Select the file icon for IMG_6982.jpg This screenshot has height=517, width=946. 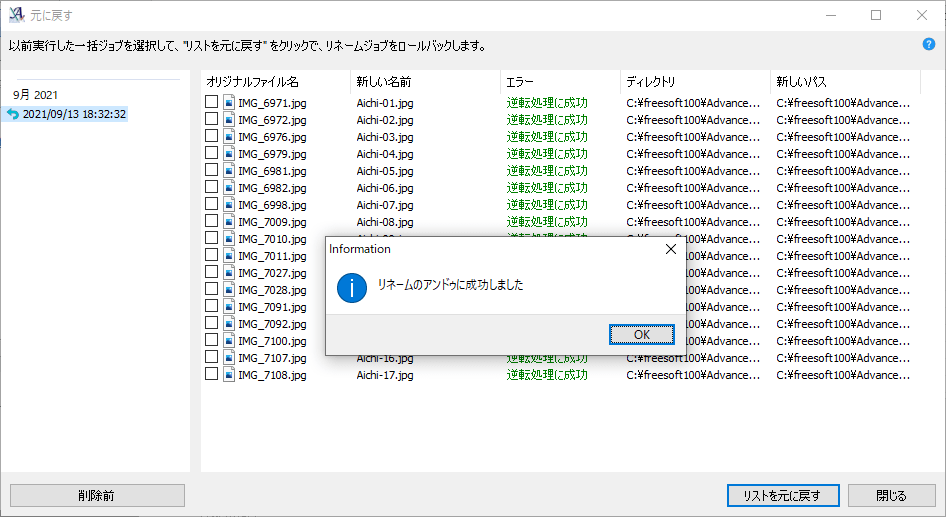229,188
